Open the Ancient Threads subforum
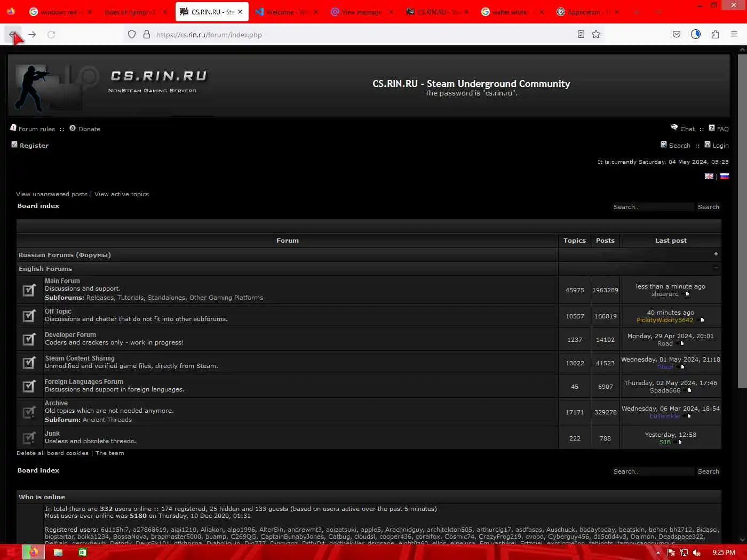Screen dimensions: 747x560 click(x=107, y=420)
